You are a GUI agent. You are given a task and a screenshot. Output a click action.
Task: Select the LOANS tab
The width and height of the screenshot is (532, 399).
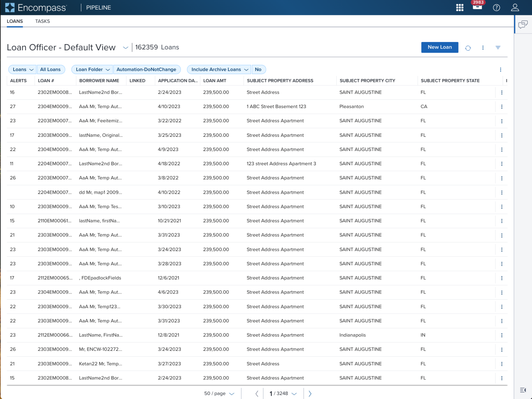(x=15, y=21)
